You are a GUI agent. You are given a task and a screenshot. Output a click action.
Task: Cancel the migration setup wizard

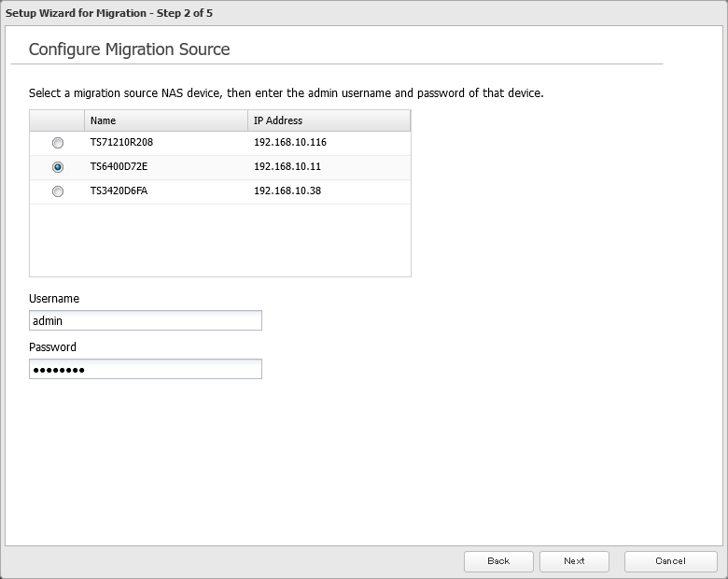pyautogui.click(x=670, y=560)
